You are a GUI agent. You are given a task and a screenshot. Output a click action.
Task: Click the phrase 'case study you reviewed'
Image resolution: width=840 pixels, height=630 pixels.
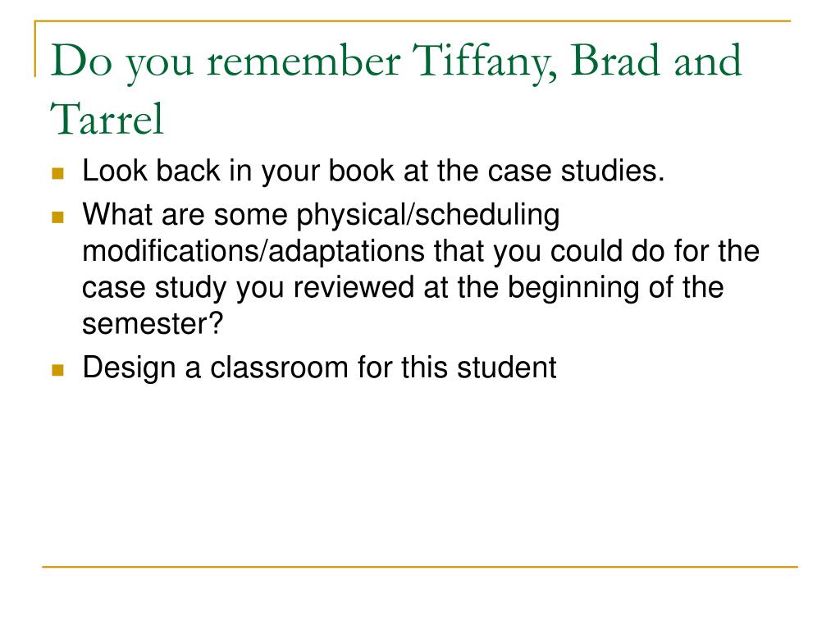(248, 288)
